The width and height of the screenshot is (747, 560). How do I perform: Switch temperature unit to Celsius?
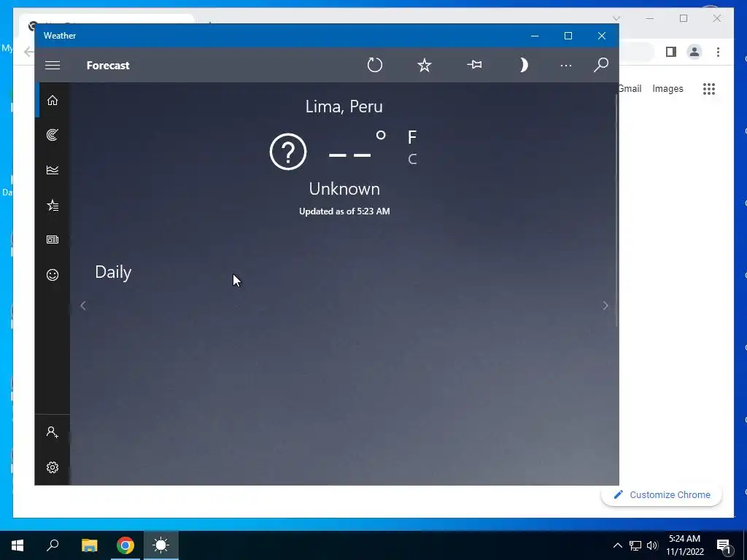coord(412,159)
